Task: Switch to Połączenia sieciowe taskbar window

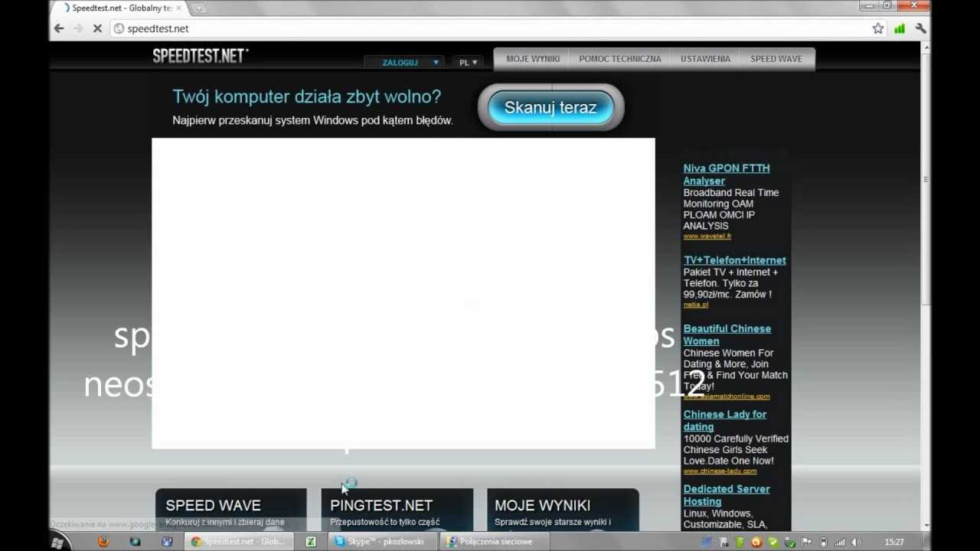Action: 495,542
